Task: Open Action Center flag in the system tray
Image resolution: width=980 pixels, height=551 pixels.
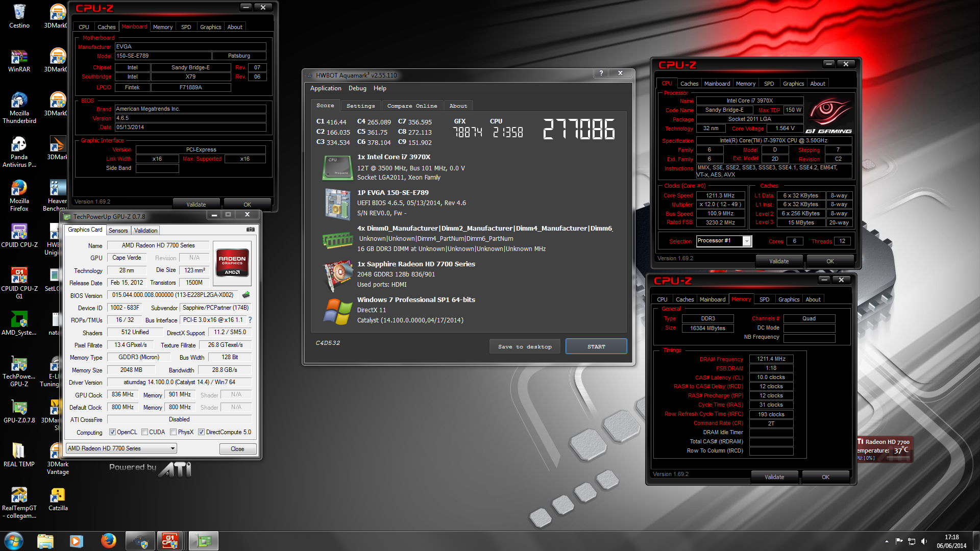Action: coord(899,541)
